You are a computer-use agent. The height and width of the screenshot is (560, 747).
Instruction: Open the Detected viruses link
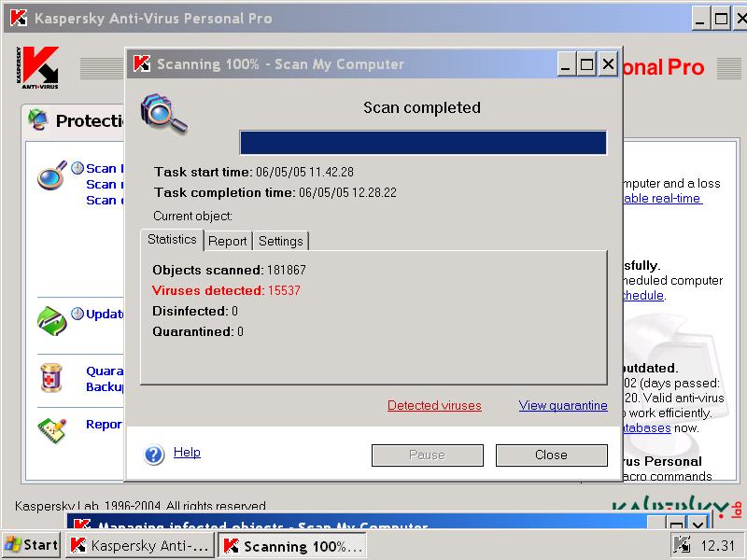[x=434, y=406]
